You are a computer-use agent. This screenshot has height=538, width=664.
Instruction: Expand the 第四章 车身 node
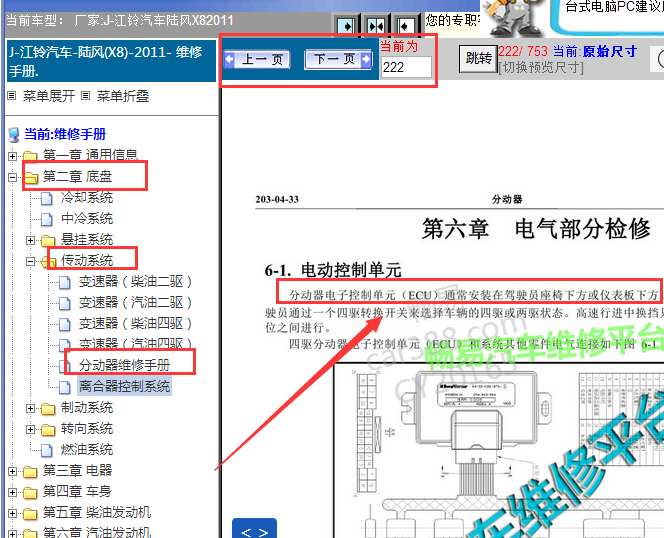(x=12, y=492)
